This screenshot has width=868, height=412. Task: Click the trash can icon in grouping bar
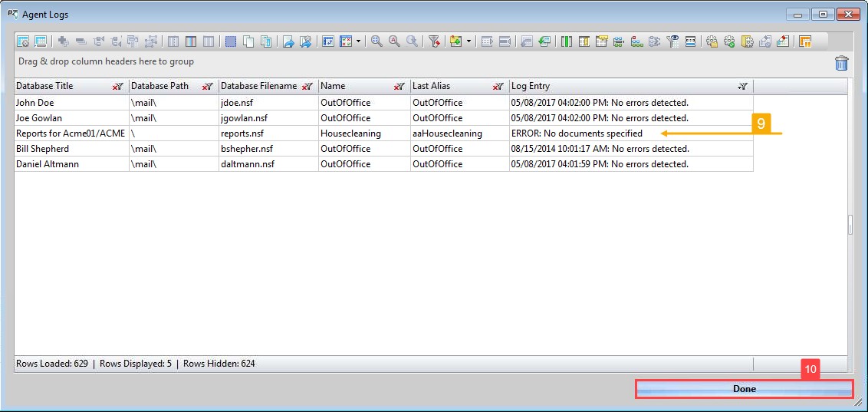pos(841,63)
